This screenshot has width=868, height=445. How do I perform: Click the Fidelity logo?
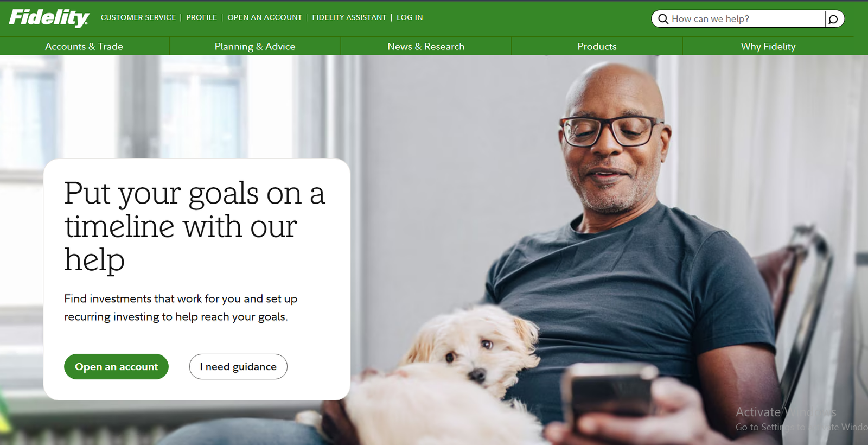49,18
